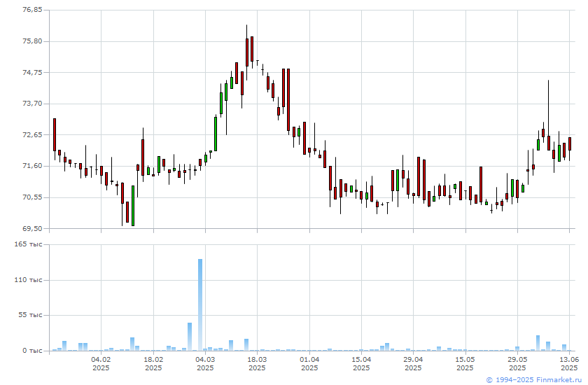Click the 18.02 2025 date label

[153, 363]
